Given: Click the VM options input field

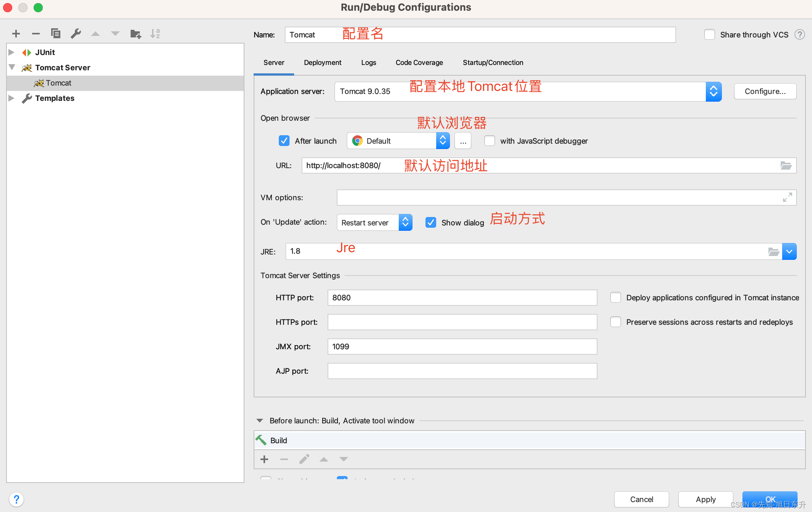Looking at the screenshot, I should pos(566,198).
